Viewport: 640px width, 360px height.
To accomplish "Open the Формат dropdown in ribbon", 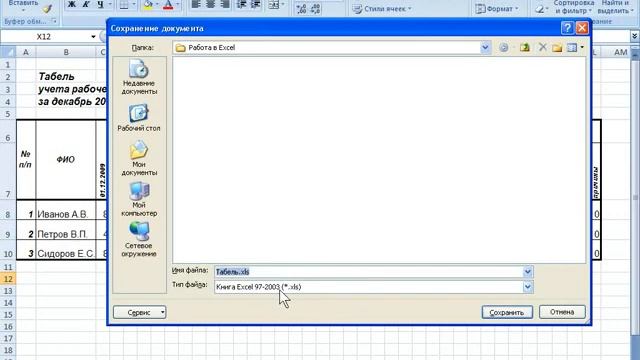I will point(497,9).
